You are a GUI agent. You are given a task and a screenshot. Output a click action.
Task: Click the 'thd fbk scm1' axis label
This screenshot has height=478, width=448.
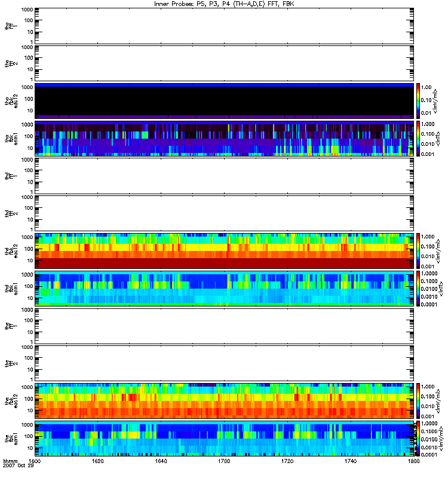(11, 289)
